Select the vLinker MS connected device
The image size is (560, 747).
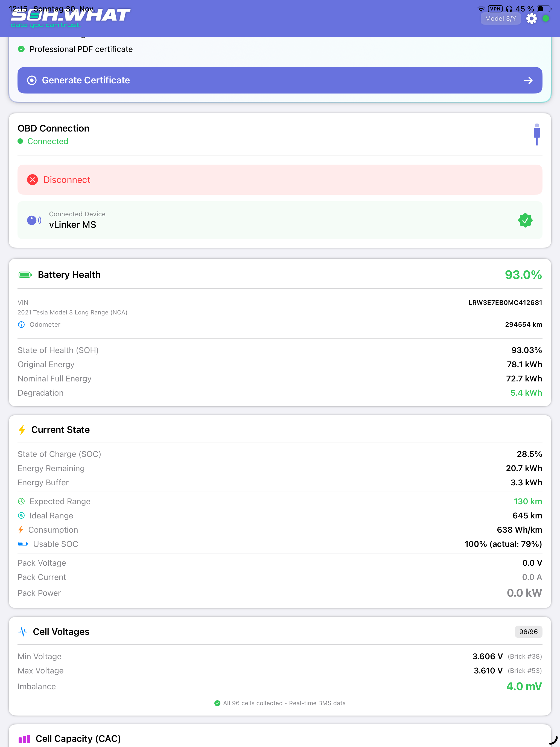(x=280, y=220)
